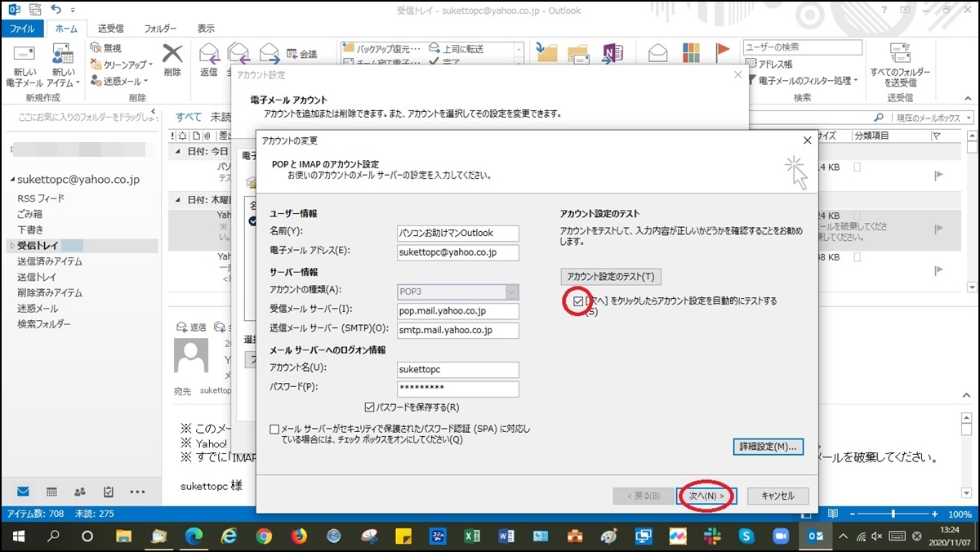Click the outgoing SMTP server field
Viewport: 980px width, 552px height.
pos(458,330)
